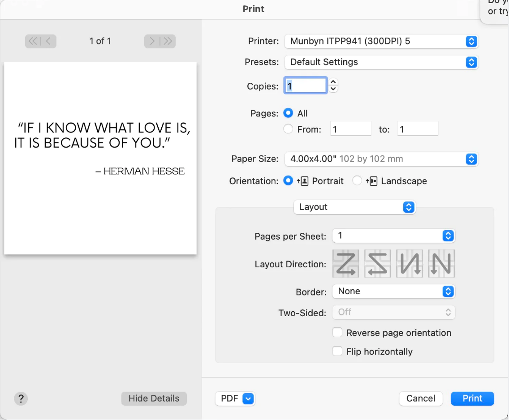
Task: Select the From page range radio button
Action: tap(288, 129)
